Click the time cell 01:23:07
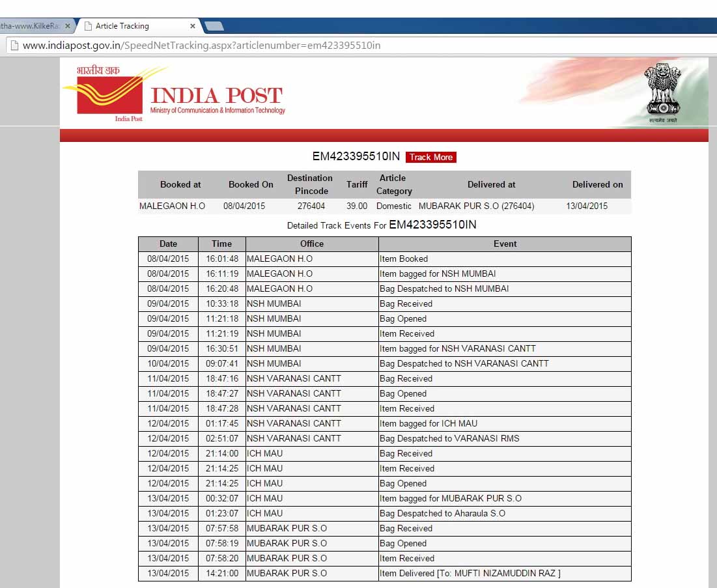 pos(222,514)
